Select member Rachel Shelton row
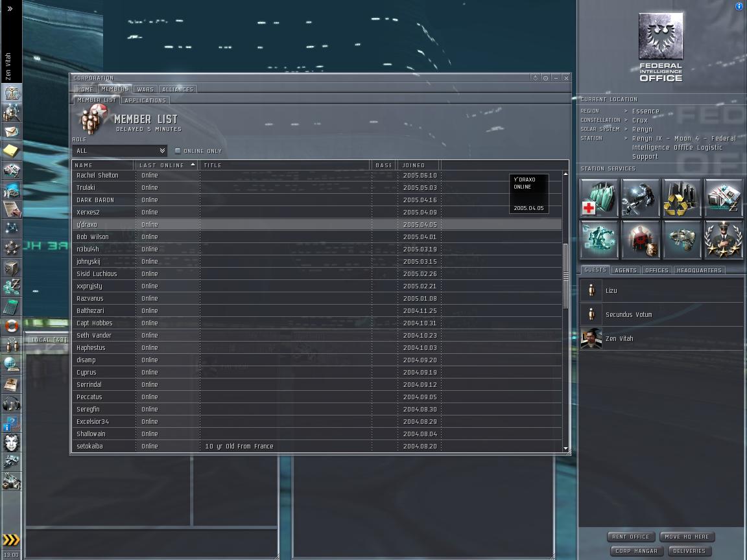Screen dimensions: 747x560 (317, 175)
